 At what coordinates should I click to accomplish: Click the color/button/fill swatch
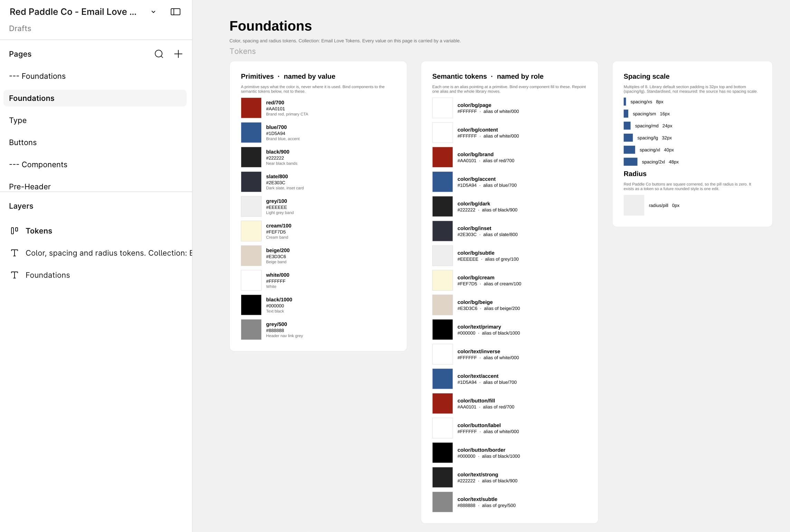443,403
